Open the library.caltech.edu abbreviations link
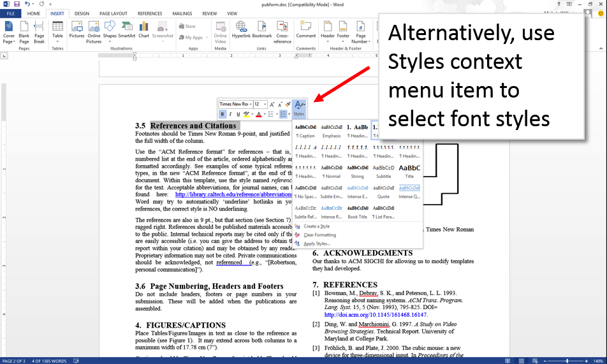607x364 pixels. point(233,194)
